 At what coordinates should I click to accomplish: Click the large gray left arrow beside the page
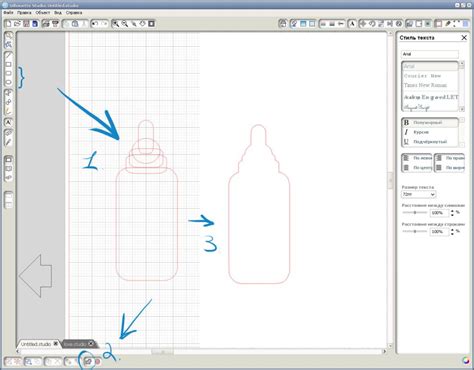pyautogui.click(x=35, y=276)
